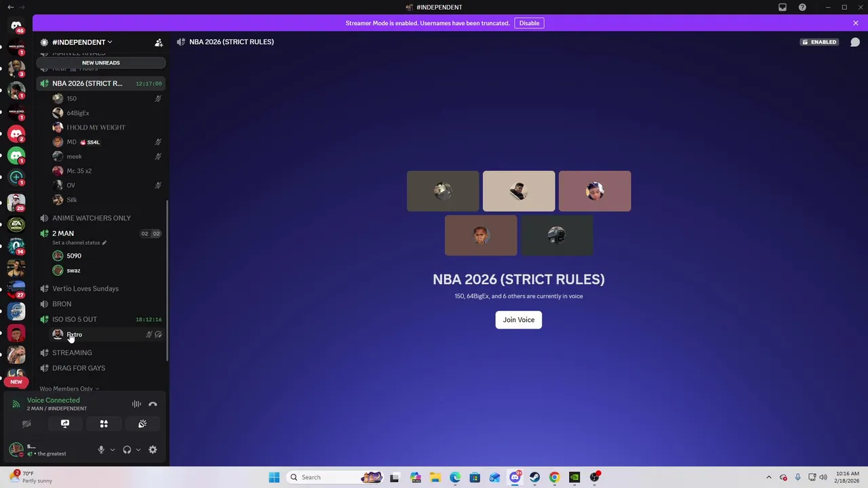The height and width of the screenshot is (488, 868).
Task: Open File Explorer from the taskbar
Action: pyautogui.click(x=435, y=477)
